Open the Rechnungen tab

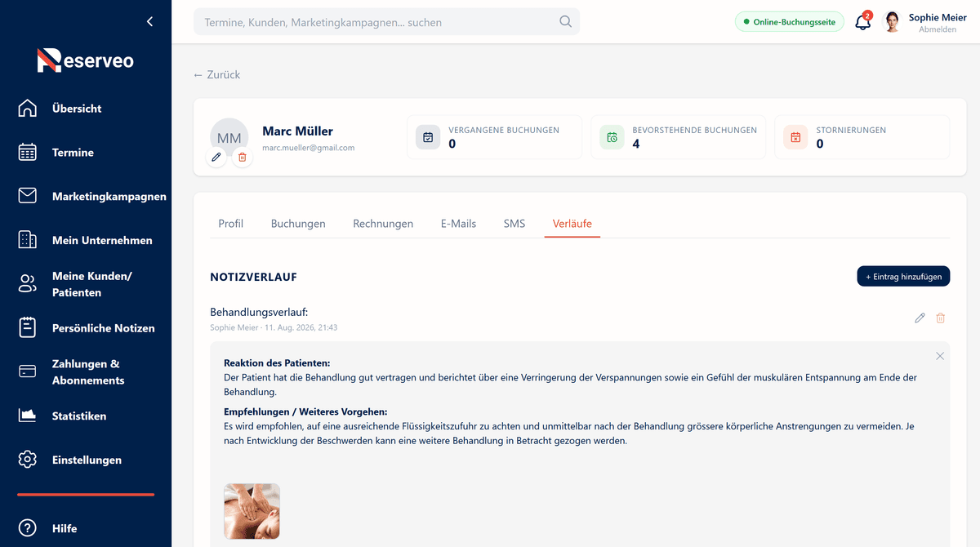(x=383, y=224)
